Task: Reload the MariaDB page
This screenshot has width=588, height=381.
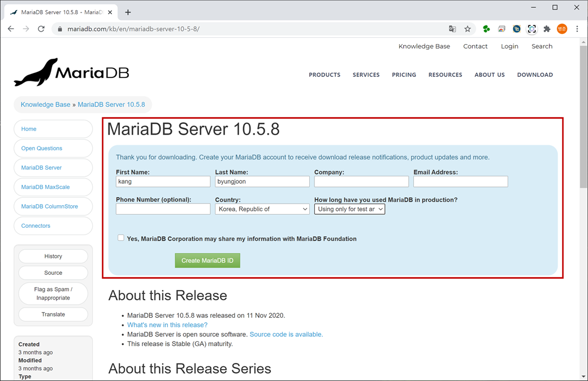Action: (x=41, y=29)
